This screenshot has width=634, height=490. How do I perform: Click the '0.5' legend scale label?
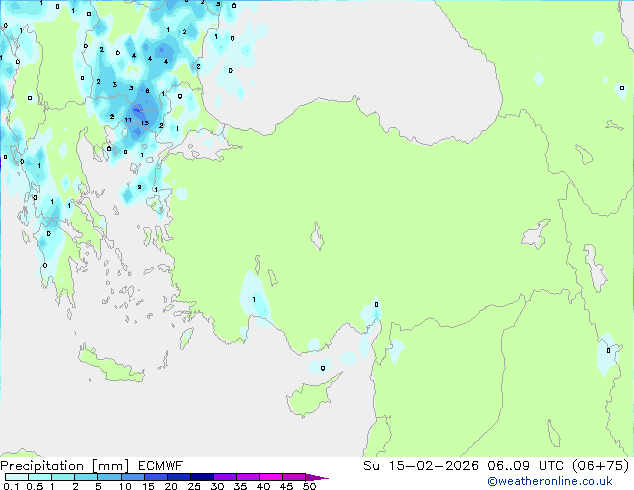click(x=35, y=486)
